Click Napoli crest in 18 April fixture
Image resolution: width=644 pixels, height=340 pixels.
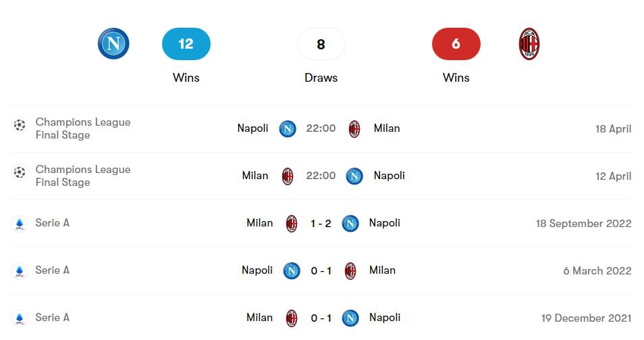pyautogui.click(x=288, y=128)
